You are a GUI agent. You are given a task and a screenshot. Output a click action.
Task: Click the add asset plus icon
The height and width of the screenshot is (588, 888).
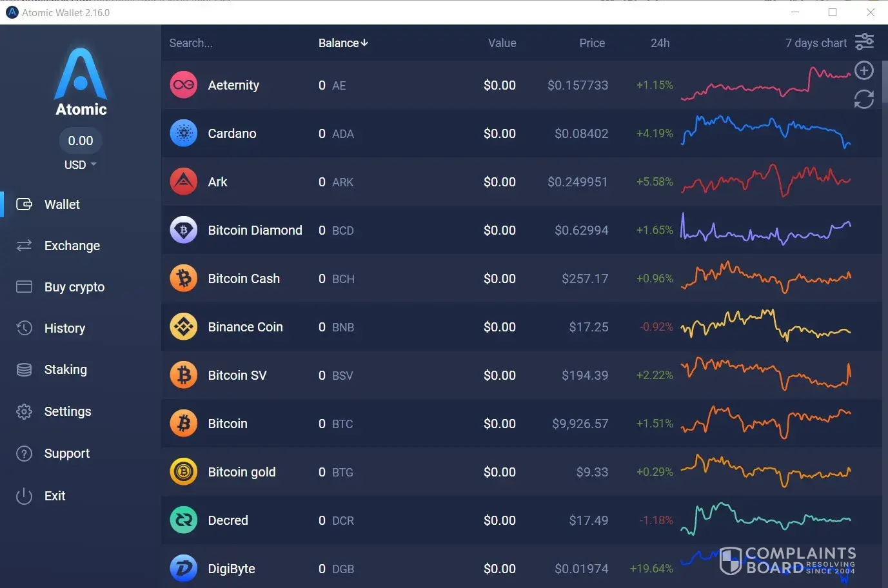point(863,70)
